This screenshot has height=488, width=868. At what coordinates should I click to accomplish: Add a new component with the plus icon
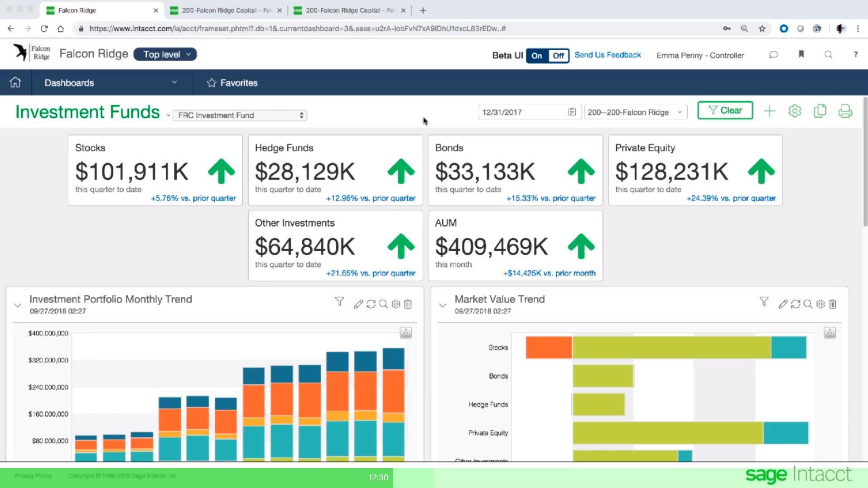[x=770, y=111]
